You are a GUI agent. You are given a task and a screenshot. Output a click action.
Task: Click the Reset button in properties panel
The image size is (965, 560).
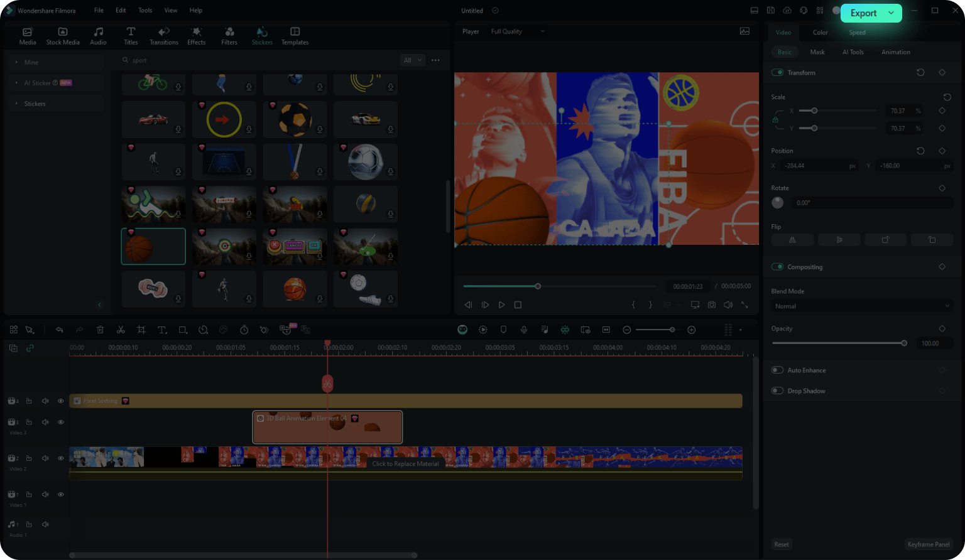tap(782, 544)
